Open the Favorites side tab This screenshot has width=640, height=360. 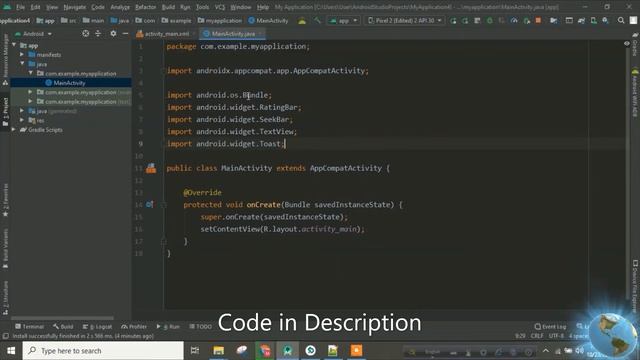(x=5, y=200)
